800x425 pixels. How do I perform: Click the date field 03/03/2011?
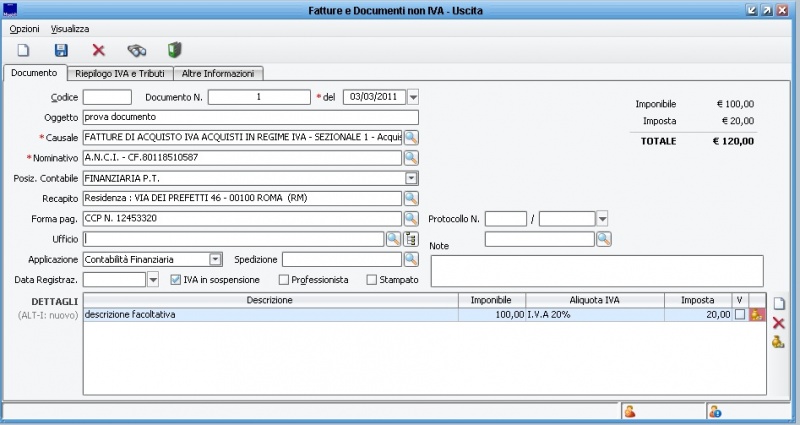374,97
